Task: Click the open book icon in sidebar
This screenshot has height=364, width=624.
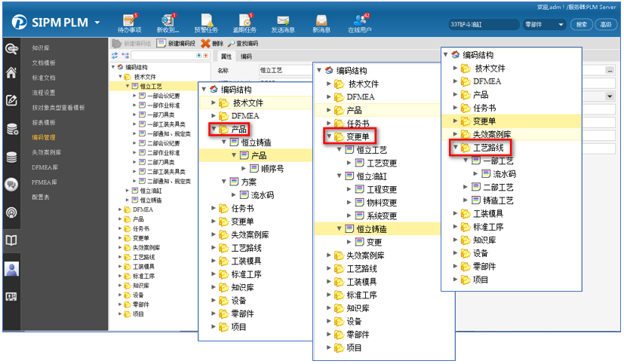Action: [11, 240]
